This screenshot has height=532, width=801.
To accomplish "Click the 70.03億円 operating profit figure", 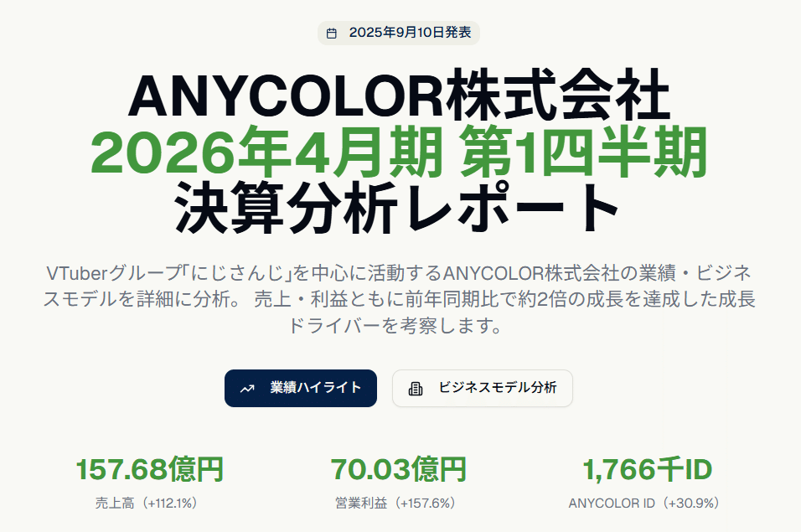I will (x=399, y=469).
